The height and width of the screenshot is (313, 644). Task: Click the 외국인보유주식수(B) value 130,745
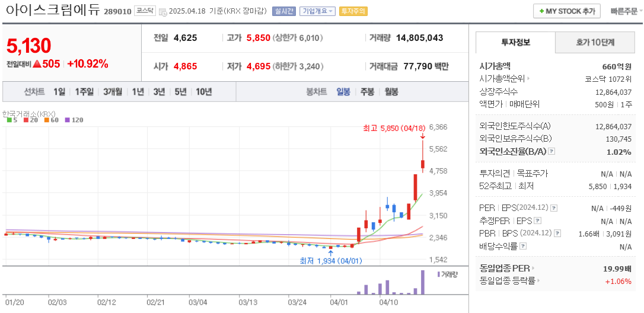tap(619, 139)
